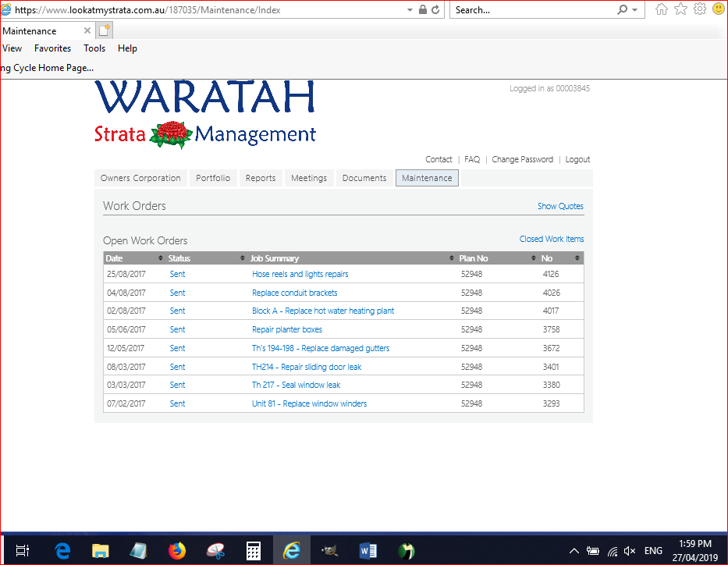
Task: Open the Favorites star icon
Action: tap(680, 9)
